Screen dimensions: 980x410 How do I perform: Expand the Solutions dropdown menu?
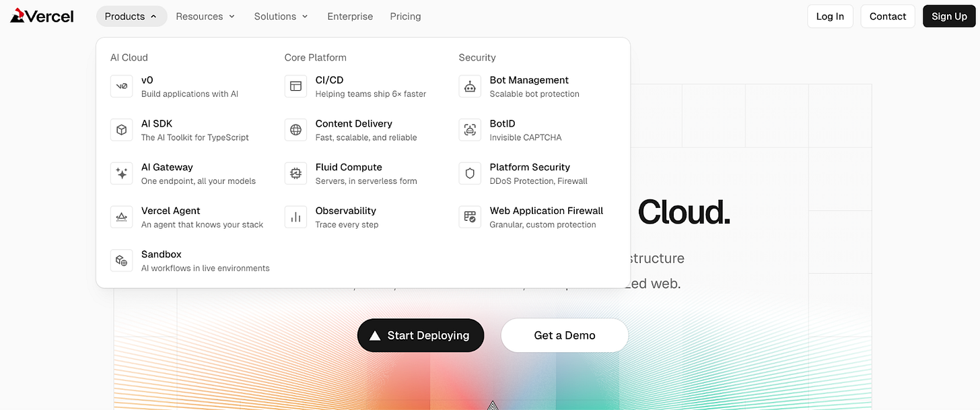pos(281,16)
